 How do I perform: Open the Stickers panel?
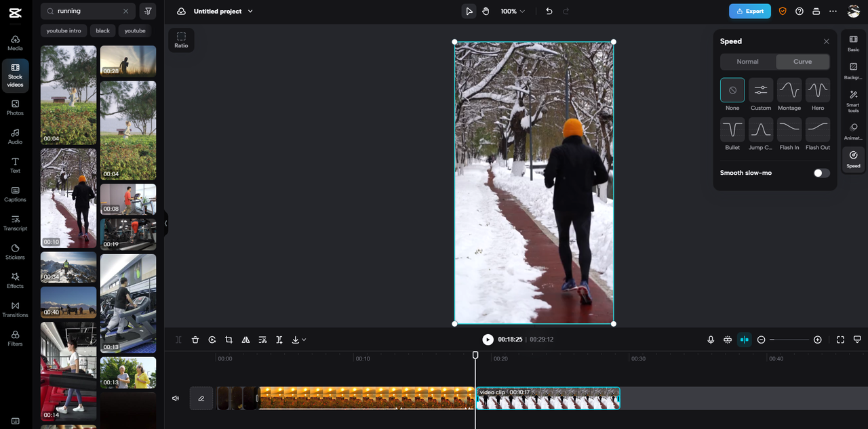15,251
